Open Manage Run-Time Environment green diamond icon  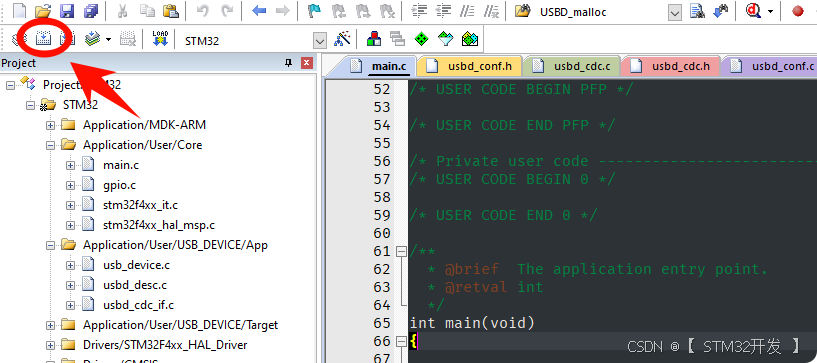(422, 39)
